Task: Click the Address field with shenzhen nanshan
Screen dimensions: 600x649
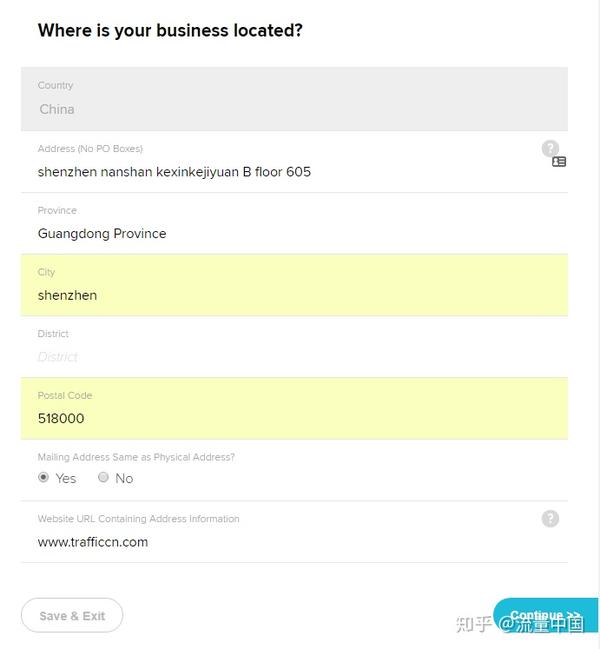Action: click(294, 162)
